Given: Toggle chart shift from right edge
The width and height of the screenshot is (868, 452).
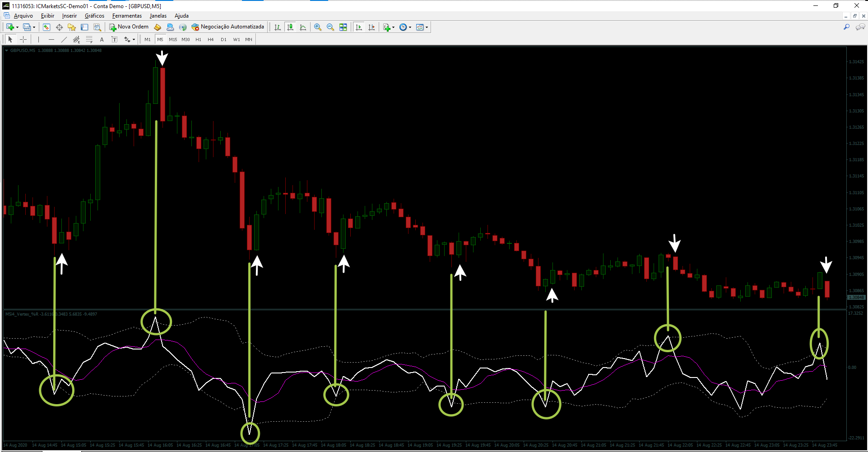Looking at the screenshot, I should 371,27.
